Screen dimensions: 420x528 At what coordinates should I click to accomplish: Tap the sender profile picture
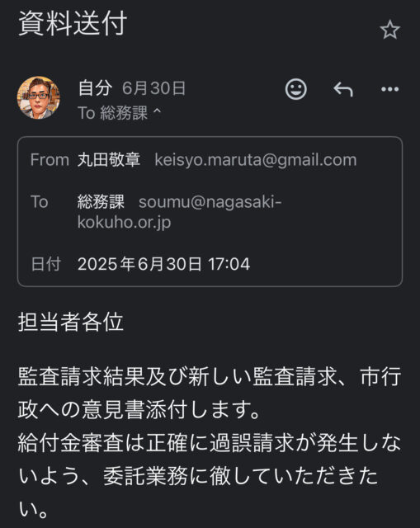(39, 97)
